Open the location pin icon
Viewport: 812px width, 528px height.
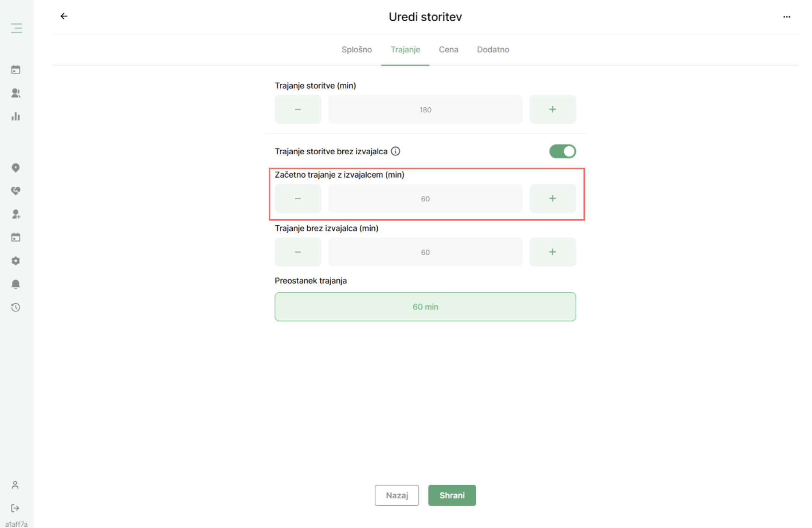[x=16, y=168]
